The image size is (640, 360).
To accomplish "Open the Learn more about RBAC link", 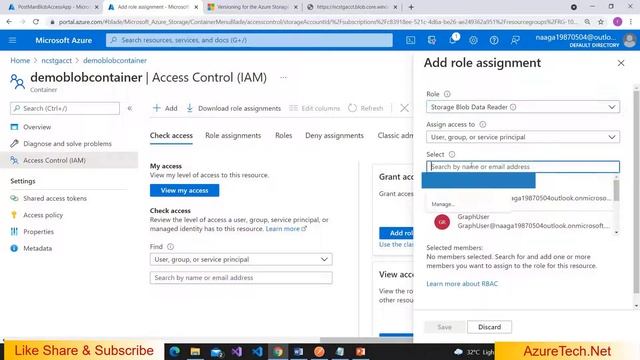I will (462, 284).
